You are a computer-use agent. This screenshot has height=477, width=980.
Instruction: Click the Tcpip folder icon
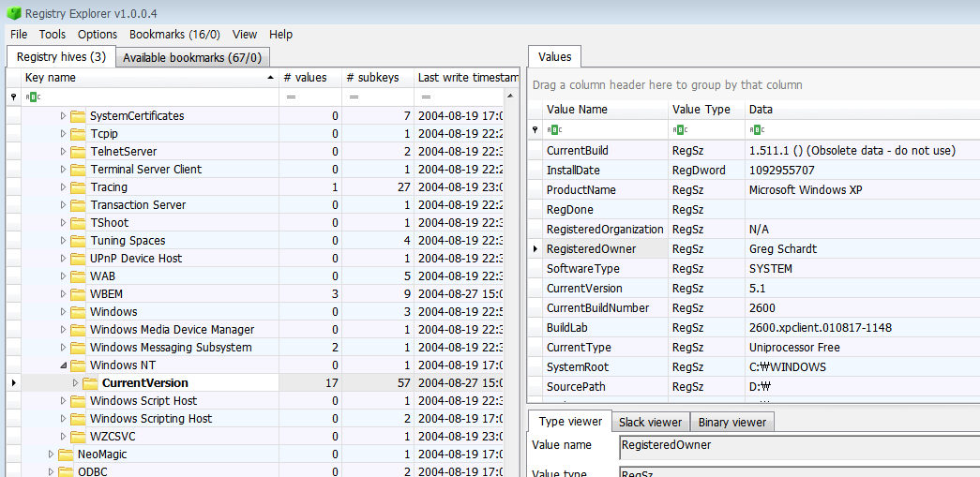click(78, 134)
